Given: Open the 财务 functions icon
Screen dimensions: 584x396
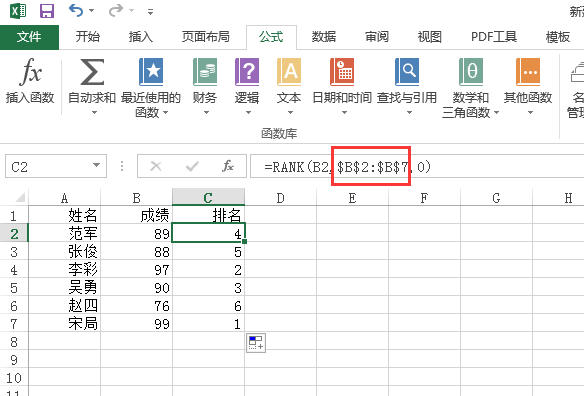Looking at the screenshot, I should pyautogui.click(x=204, y=72).
